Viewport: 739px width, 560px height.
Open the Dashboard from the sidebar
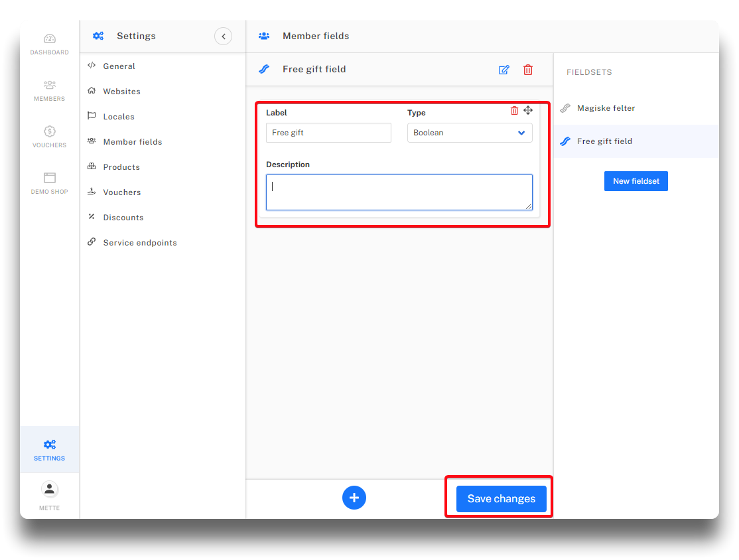click(50, 44)
